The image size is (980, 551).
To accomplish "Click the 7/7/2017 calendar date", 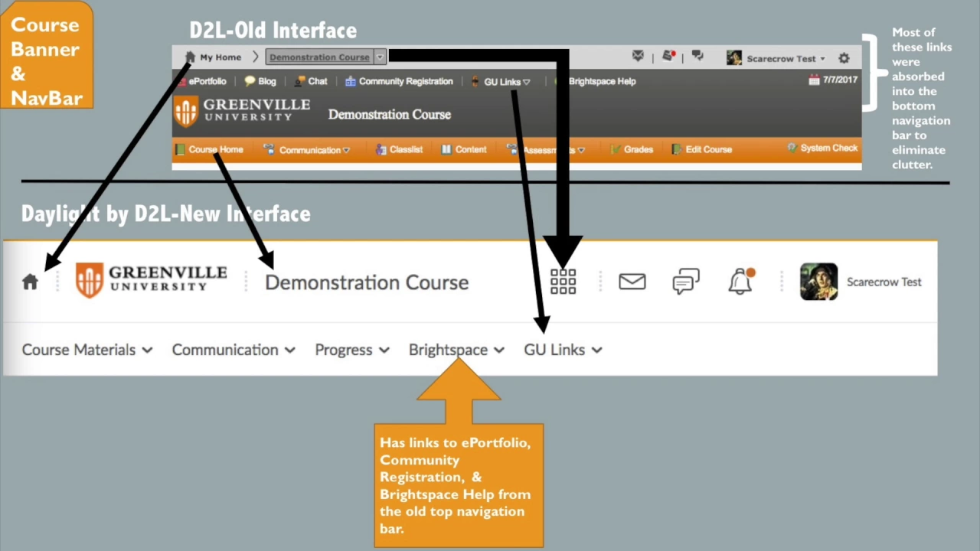I will pos(833,80).
